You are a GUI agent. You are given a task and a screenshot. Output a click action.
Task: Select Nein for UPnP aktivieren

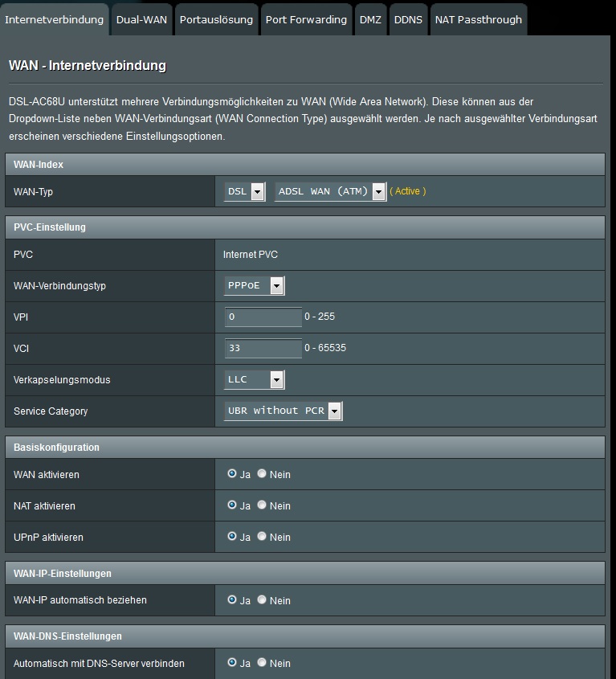(262, 536)
